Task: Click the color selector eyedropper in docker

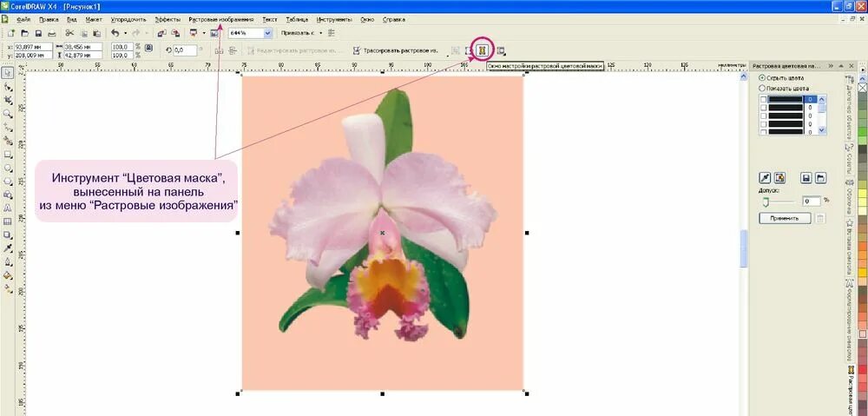Action: coord(765,178)
